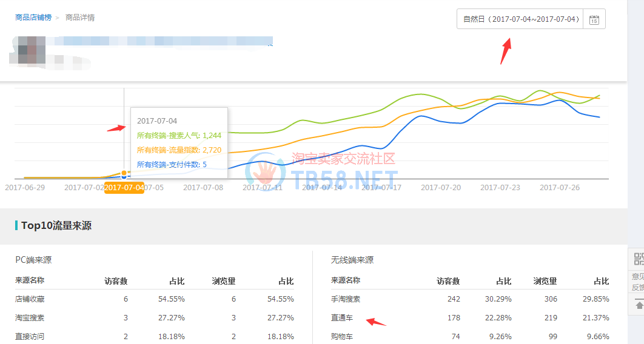Click 店铺收藏 in PC端 sources
This screenshot has width=644, height=344.
tap(30, 299)
